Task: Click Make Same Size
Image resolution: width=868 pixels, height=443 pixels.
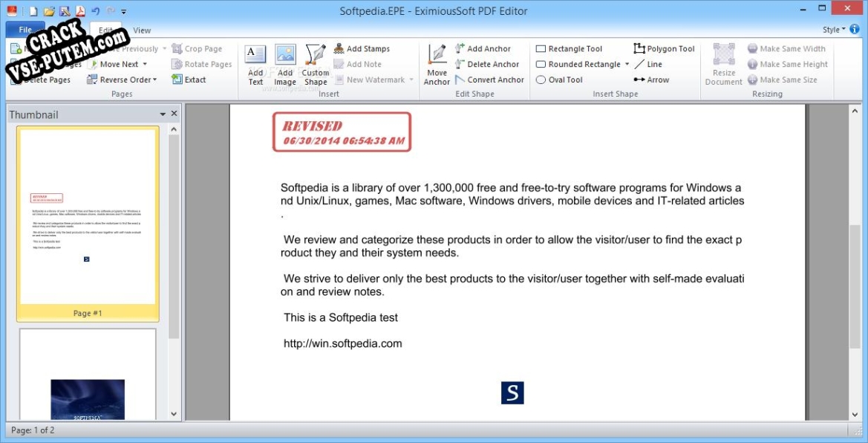Action: point(782,80)
